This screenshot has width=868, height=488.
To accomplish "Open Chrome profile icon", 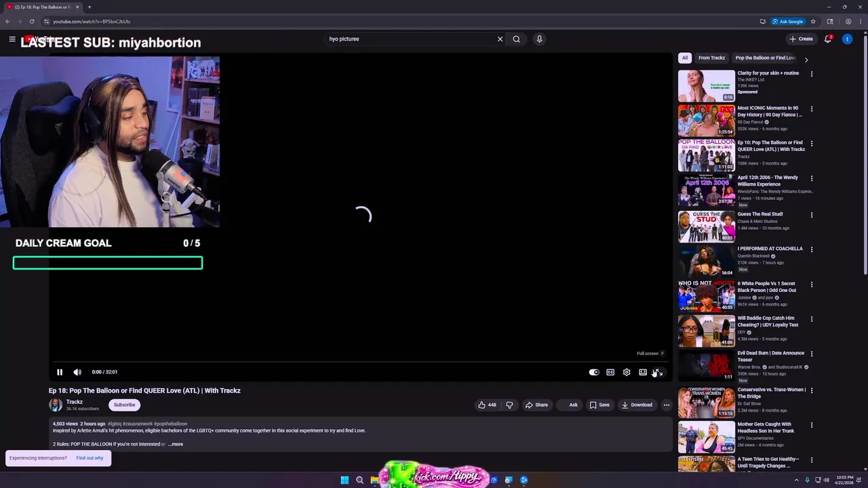I will click(x=848, y=22).
